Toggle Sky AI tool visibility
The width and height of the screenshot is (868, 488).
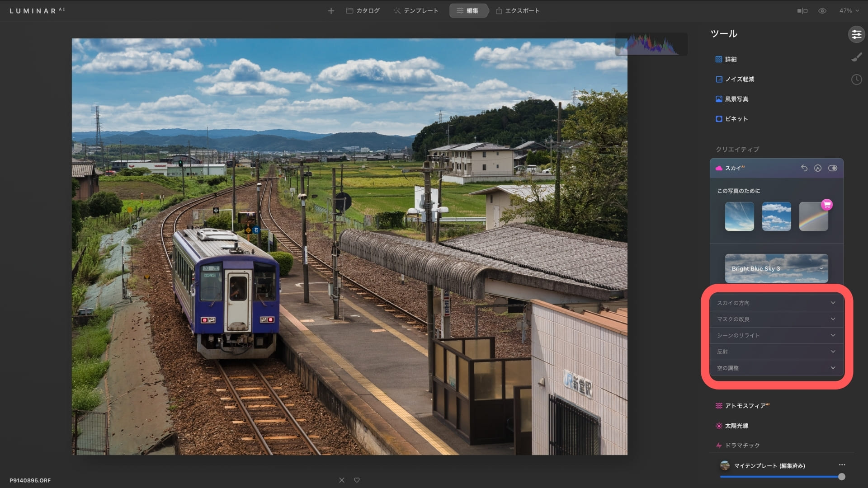(x=833, y=168)
